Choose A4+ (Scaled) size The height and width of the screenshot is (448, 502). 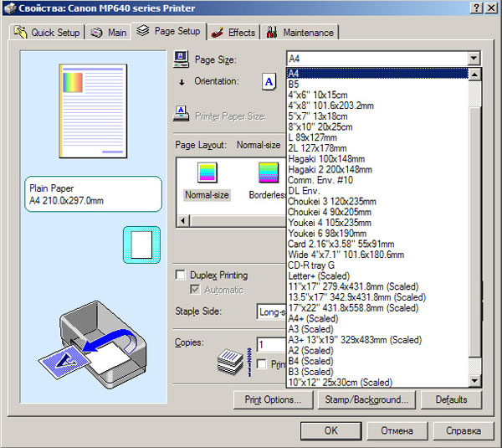[x=377, y=318]
